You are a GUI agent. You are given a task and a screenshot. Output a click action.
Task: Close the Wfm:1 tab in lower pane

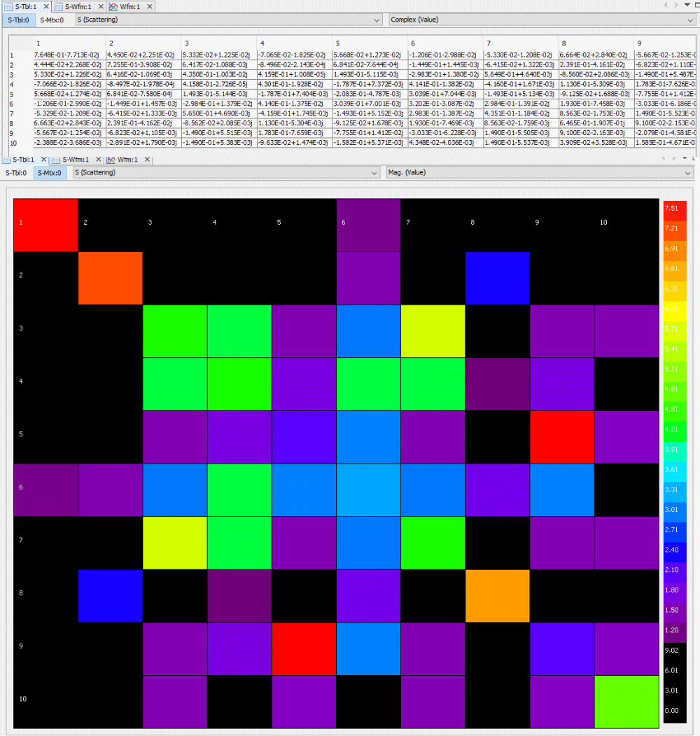tap(146, 160)
